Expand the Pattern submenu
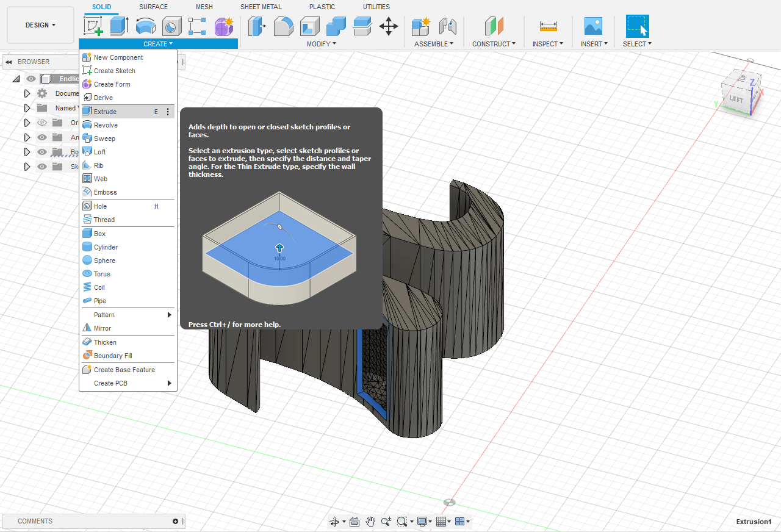 [103, 315]
